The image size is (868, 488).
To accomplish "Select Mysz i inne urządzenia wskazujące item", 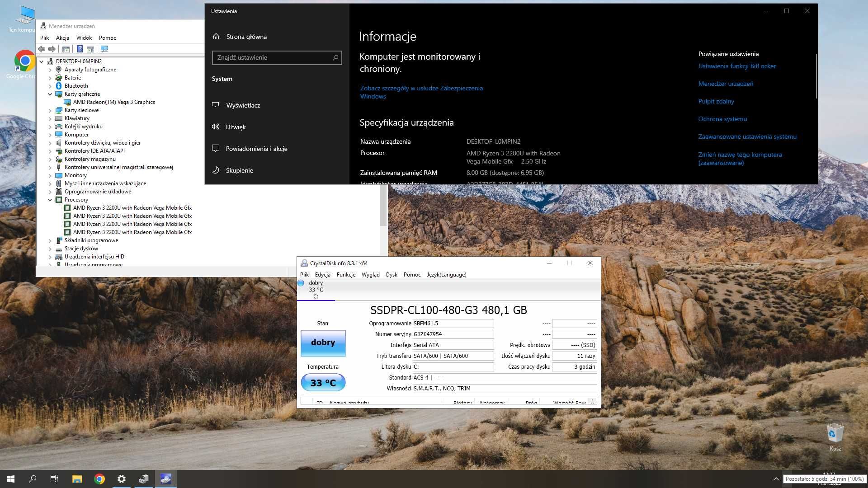I will [x=105, y=183].
